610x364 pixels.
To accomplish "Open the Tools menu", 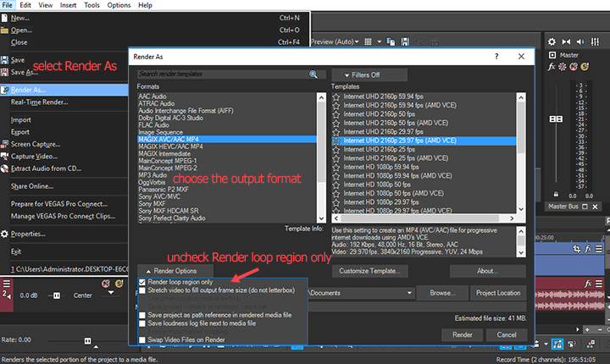I will click(x=91, y=5).
